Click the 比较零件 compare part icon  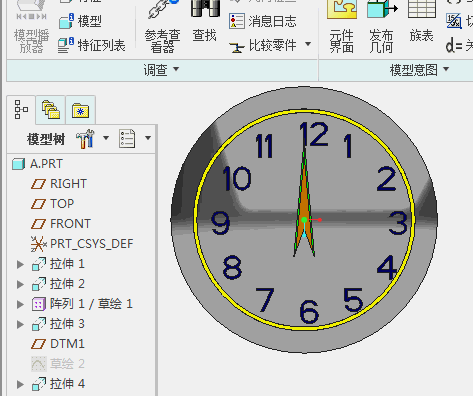click(237, 47)
